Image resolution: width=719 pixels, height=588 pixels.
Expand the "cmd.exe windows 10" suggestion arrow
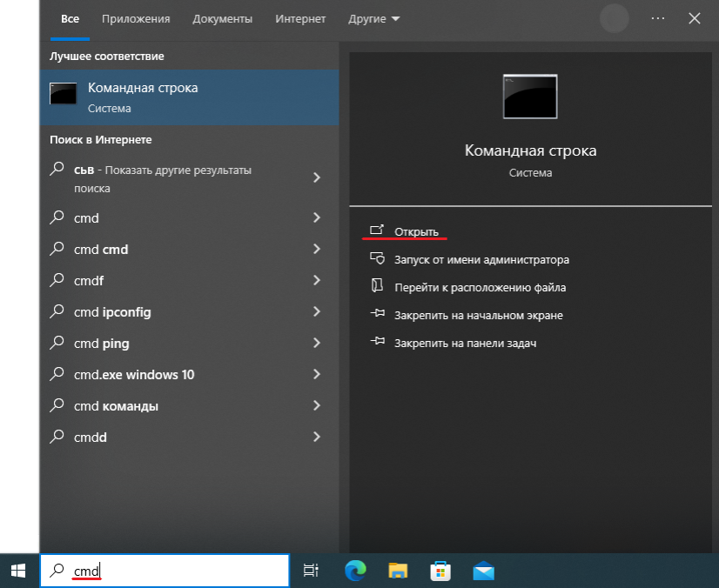(317, 375)
